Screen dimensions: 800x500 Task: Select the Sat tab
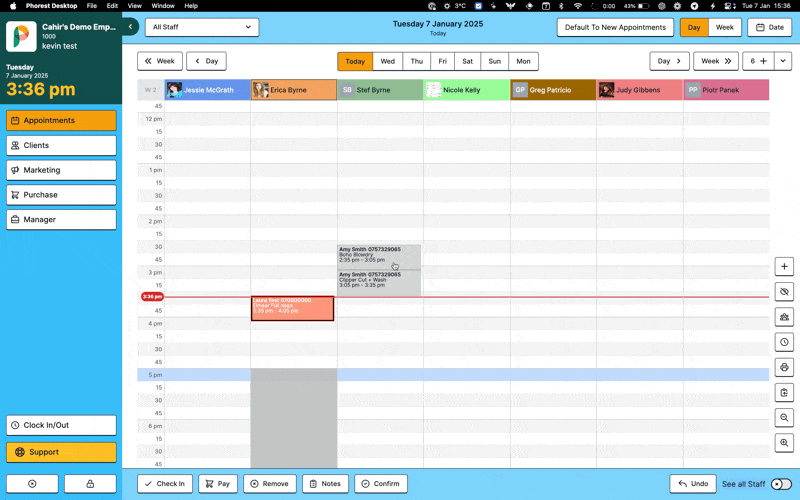(x=467, y=61)
